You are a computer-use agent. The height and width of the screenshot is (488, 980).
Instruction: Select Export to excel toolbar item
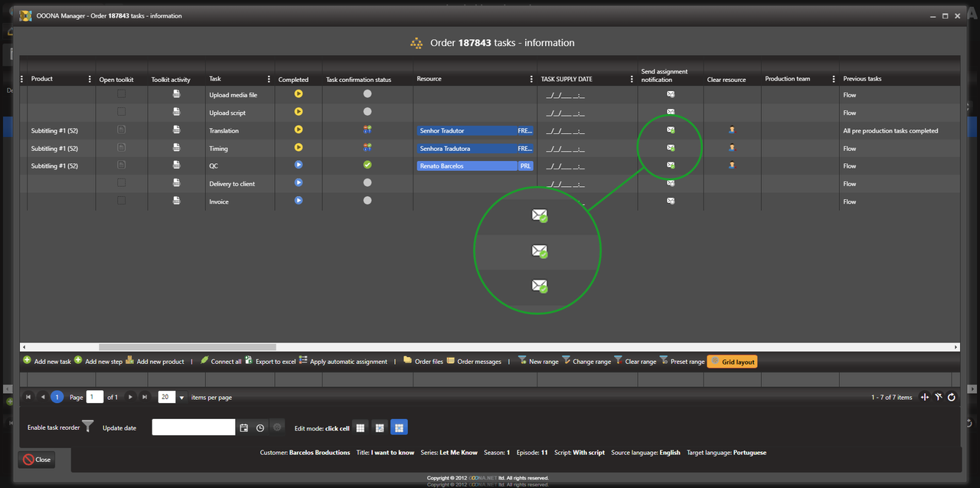point(270,361)
